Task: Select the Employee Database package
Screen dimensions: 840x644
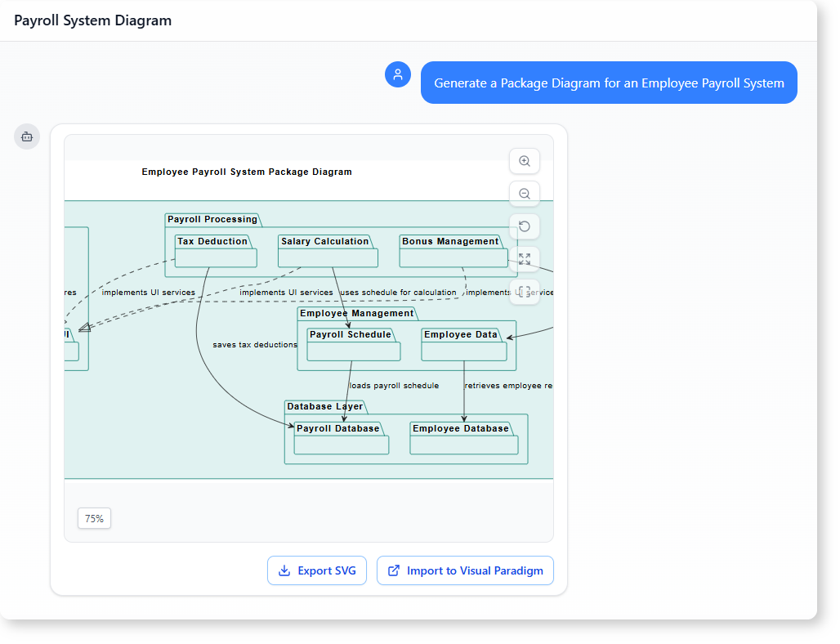Action: (x=463, y=439)
